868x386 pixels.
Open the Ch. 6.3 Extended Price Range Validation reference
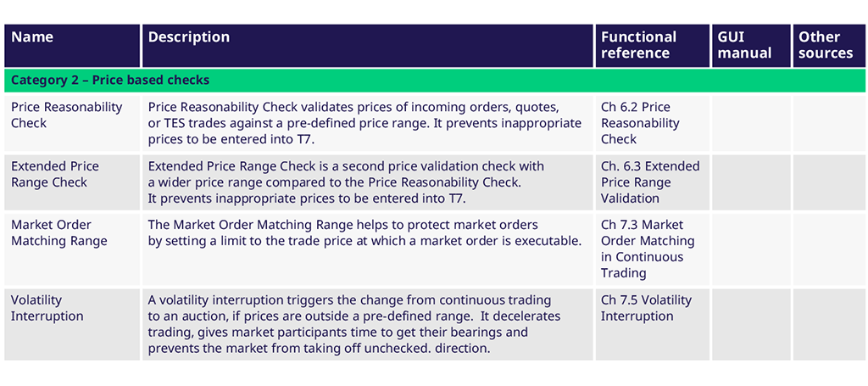coord(649,182)
